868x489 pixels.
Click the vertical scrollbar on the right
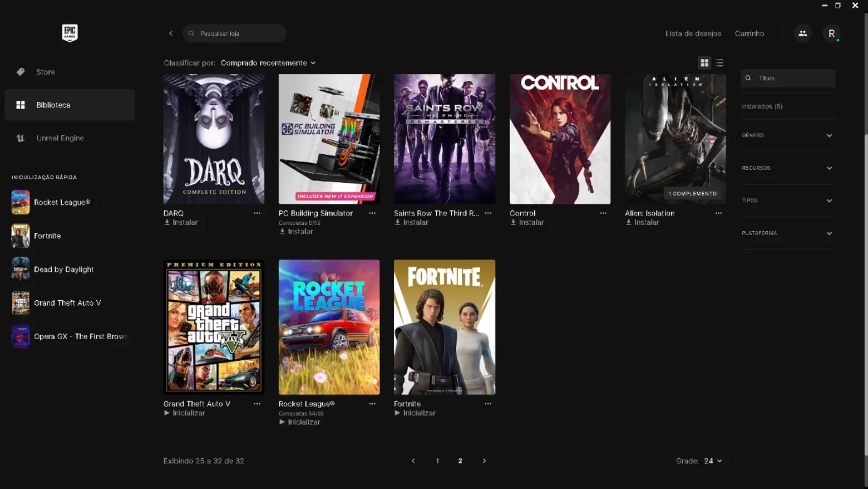click(x=866, y=295)
